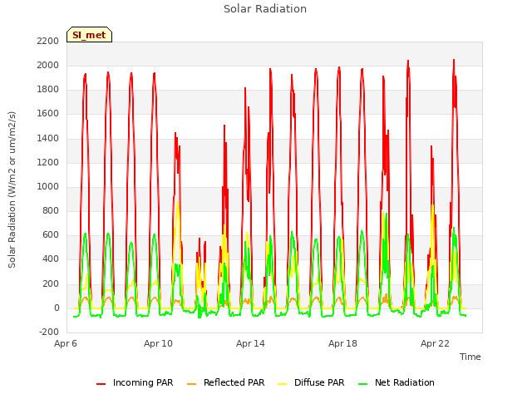Toggle Reflected PAR legend entry
Viewport: 532px width, 399px height.
pyautogui.click(x=225, y=382)
